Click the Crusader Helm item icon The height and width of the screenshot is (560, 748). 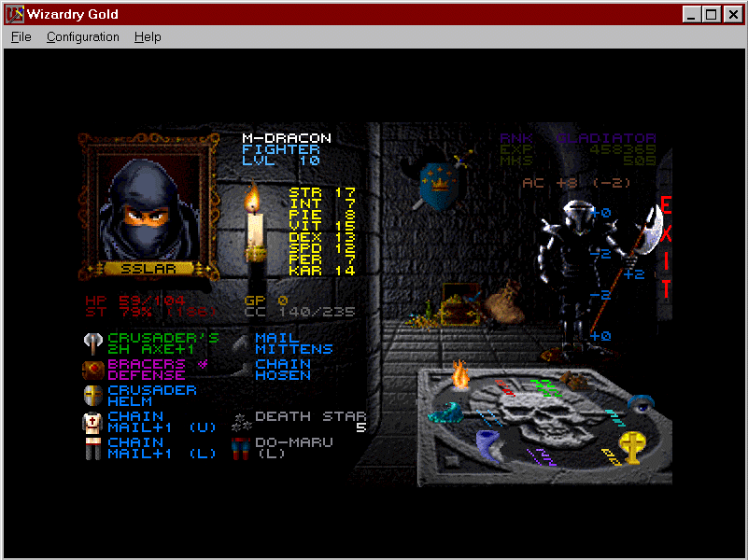[x=92, y=395]
